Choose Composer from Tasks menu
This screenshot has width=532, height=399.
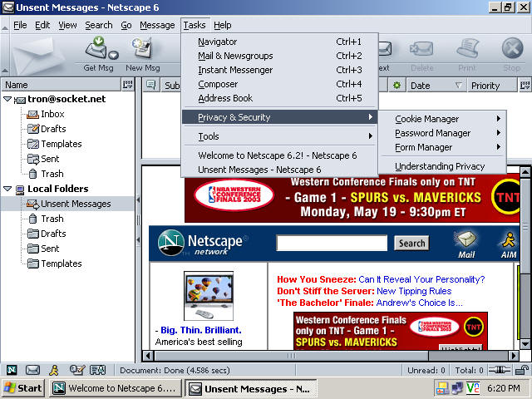pos(280,84)
